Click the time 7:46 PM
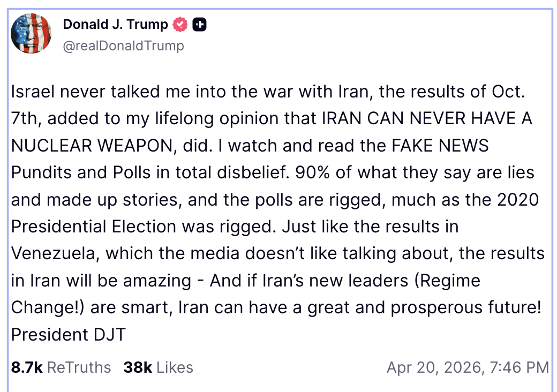The width and height of the screenshot is (557, 392). click(x=520, y=367)
